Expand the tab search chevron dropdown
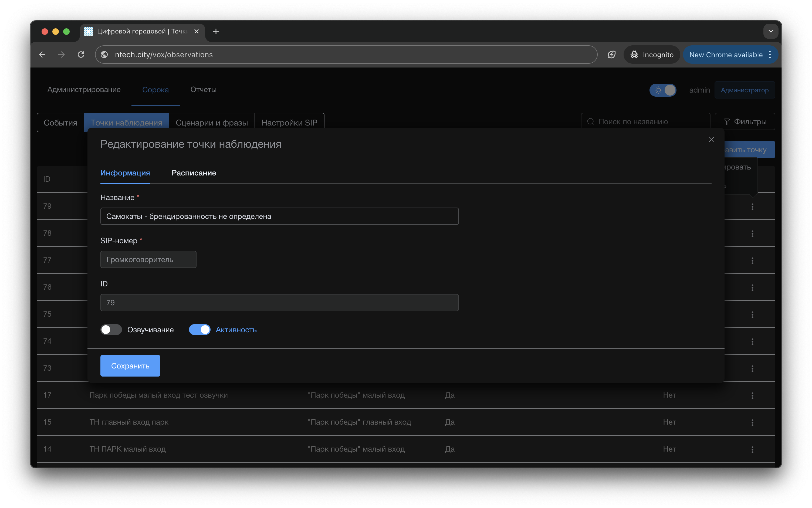This screenshot has width=812, height=508. (771, 31)
